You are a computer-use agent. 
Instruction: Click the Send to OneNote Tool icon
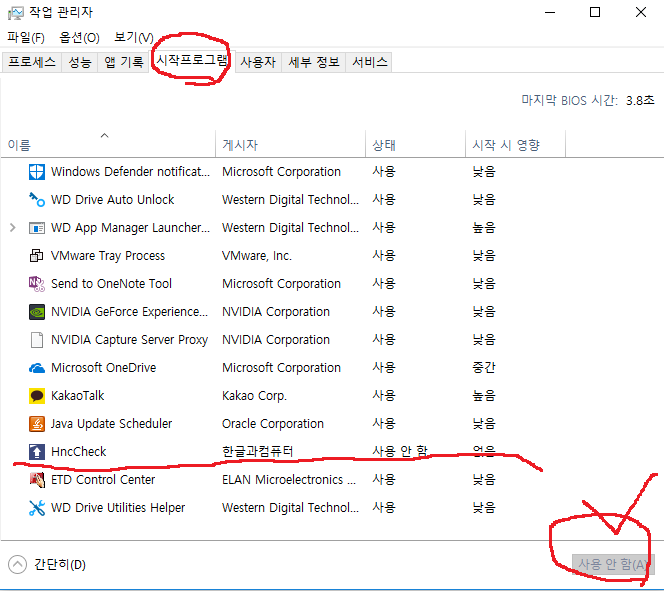[37, 284]
